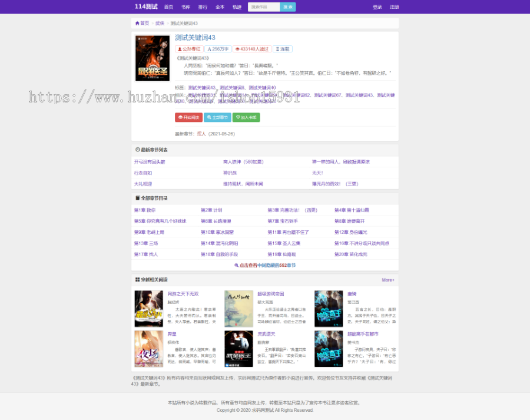Open cover thumbnail of 网游之天下无双
The image size is (530, 420).
coord(149,309)
